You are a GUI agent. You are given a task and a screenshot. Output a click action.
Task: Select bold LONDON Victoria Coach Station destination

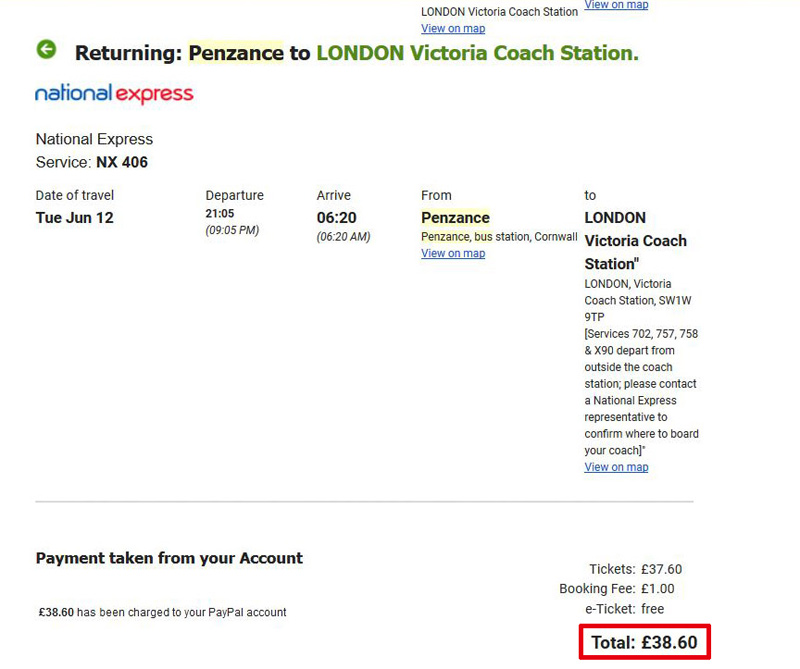[635, 241]
